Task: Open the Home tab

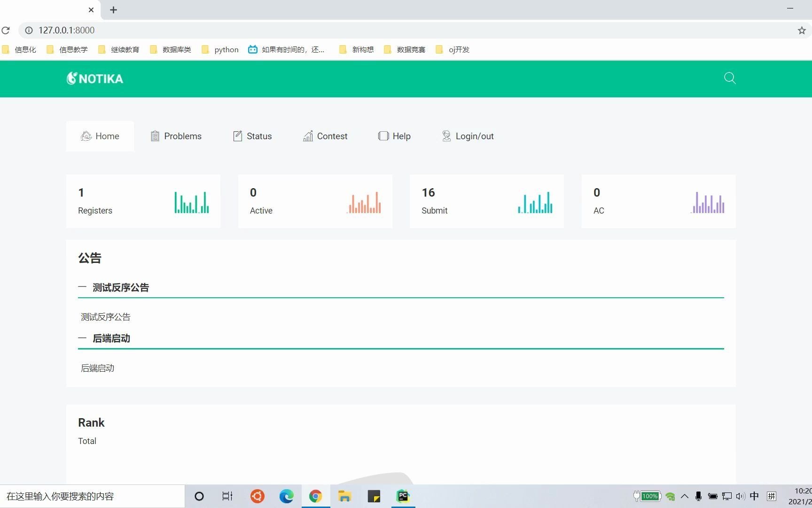Action: 100,136
